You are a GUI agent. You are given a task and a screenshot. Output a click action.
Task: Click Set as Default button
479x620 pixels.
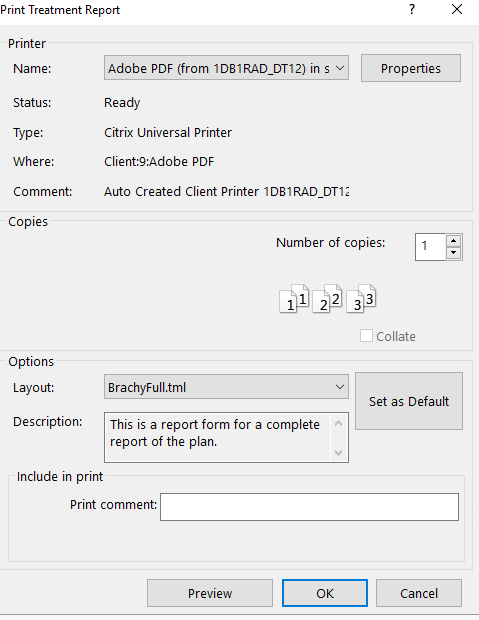point(409,401)
